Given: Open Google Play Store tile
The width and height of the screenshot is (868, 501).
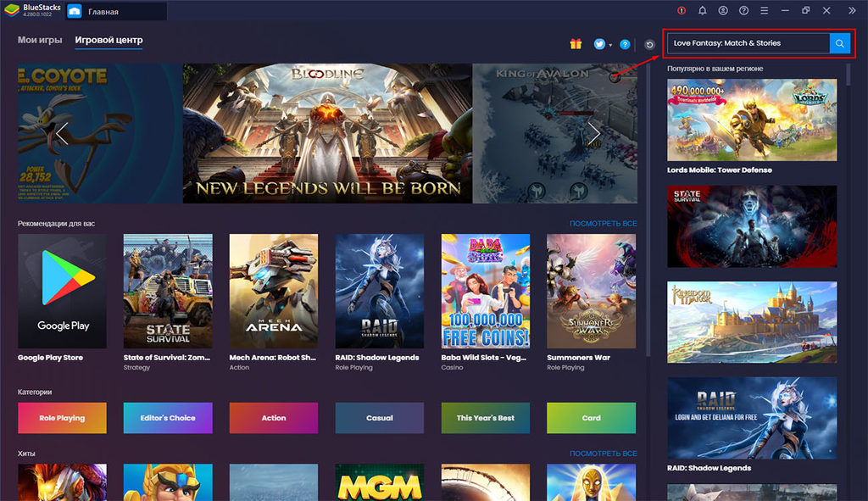Looking at the screenshot, I should [x=62, y=291].
